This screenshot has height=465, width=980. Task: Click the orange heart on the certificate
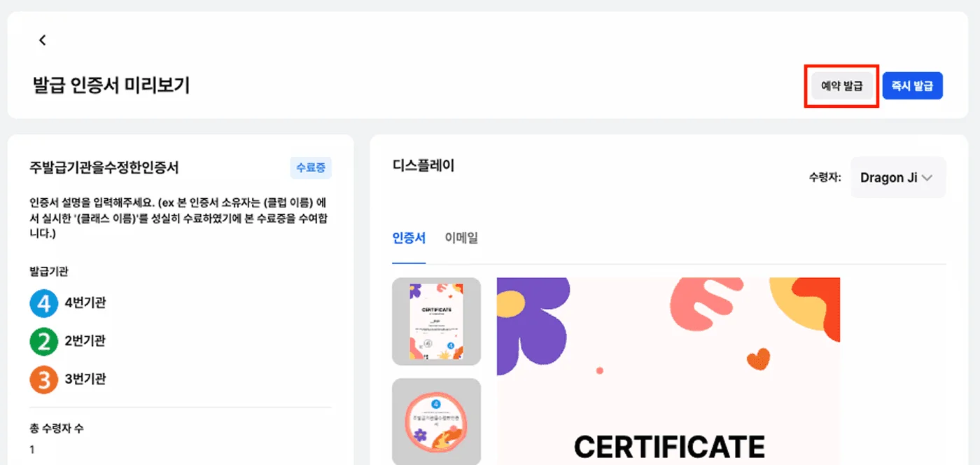pyautogui.click(x=758, y=360)
